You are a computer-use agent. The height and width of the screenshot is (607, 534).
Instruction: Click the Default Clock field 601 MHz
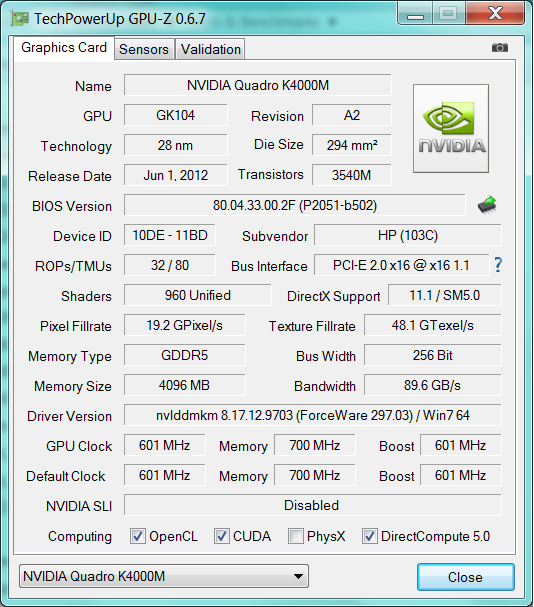pos(165,475)
